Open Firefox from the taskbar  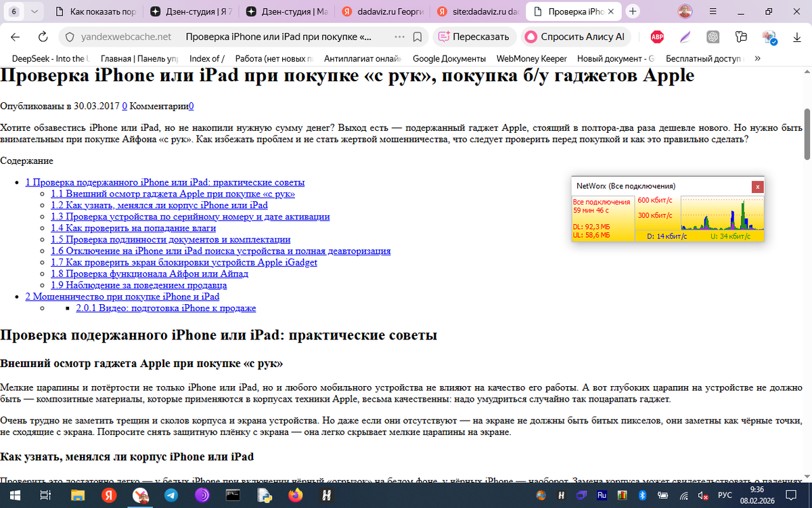(x=295, y=495)
